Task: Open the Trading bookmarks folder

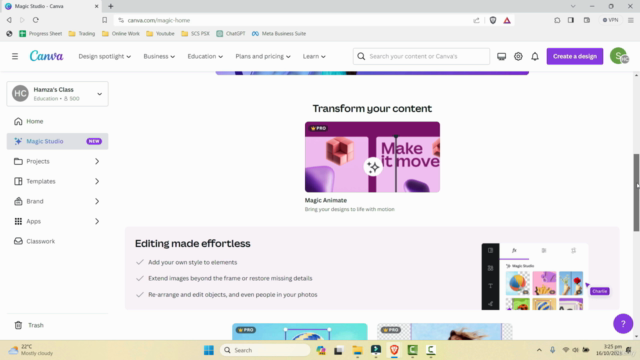Action: click(82, 33)
